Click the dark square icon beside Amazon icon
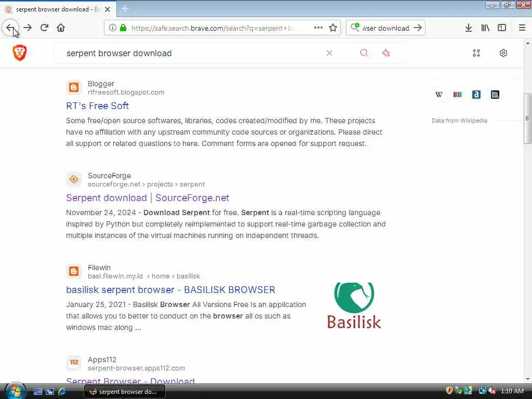Image resolution: width=532 pixels, height=399 pixels. [495, 95]
